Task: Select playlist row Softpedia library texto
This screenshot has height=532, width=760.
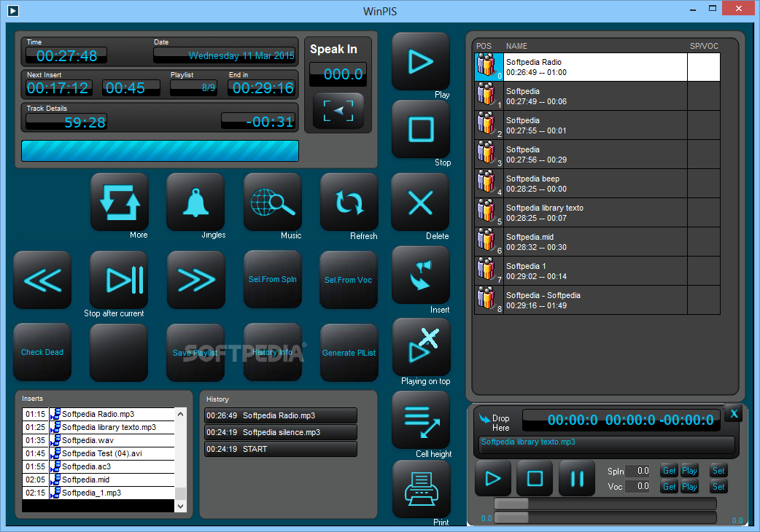Action: 597,213
